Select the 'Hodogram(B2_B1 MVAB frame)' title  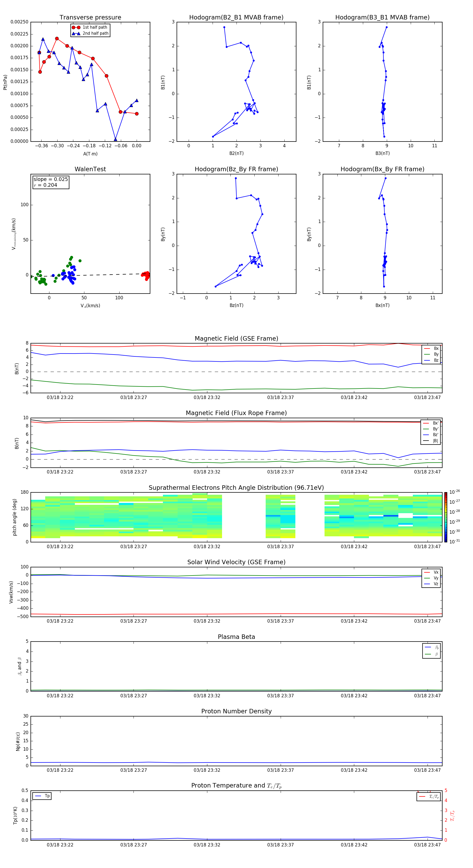(236, 17)
